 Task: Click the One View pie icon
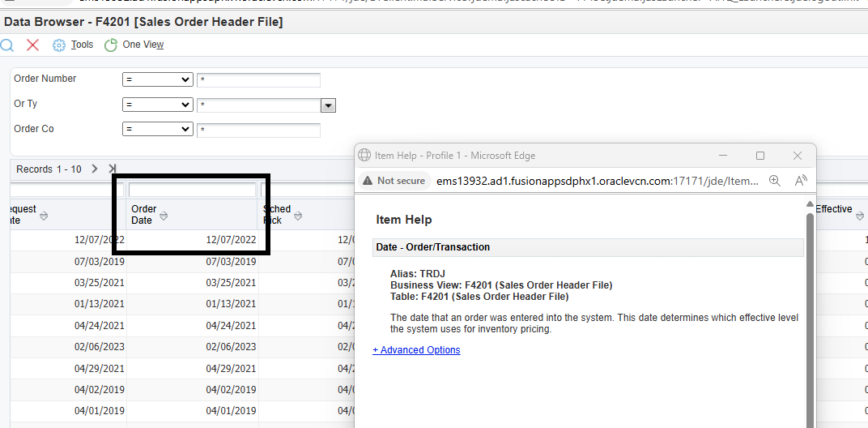tap(111, 45)
